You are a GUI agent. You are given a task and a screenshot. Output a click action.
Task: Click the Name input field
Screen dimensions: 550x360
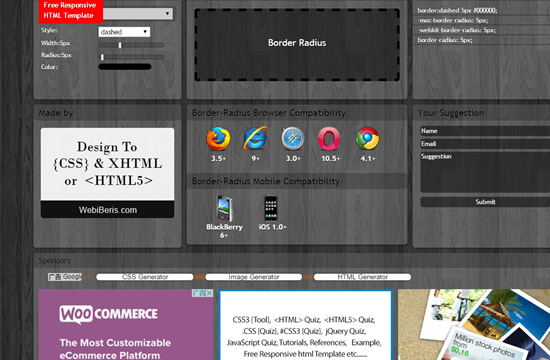[485, 131]
